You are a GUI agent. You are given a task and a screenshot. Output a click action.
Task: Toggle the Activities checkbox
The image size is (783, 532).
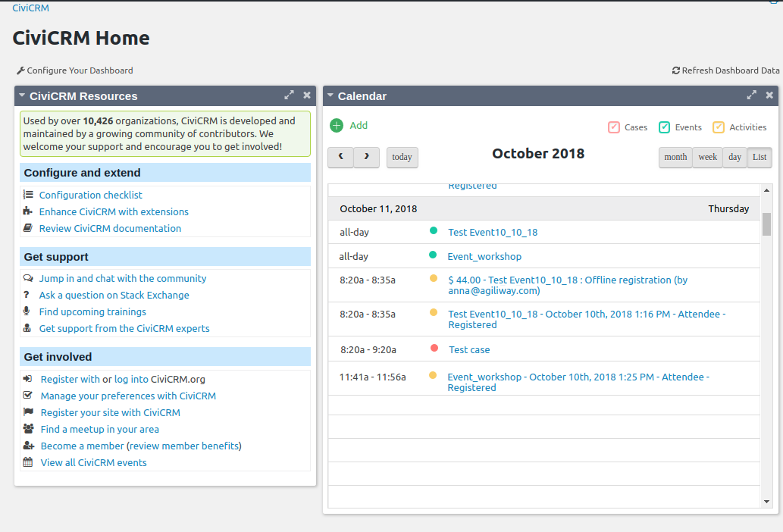tap(718, 127)
